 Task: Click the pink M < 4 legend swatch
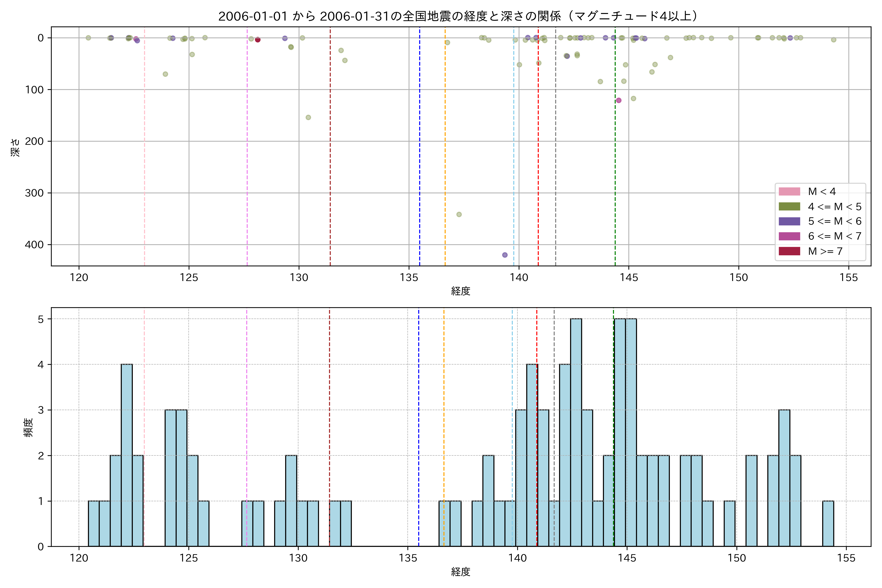(x=789, y=192)
